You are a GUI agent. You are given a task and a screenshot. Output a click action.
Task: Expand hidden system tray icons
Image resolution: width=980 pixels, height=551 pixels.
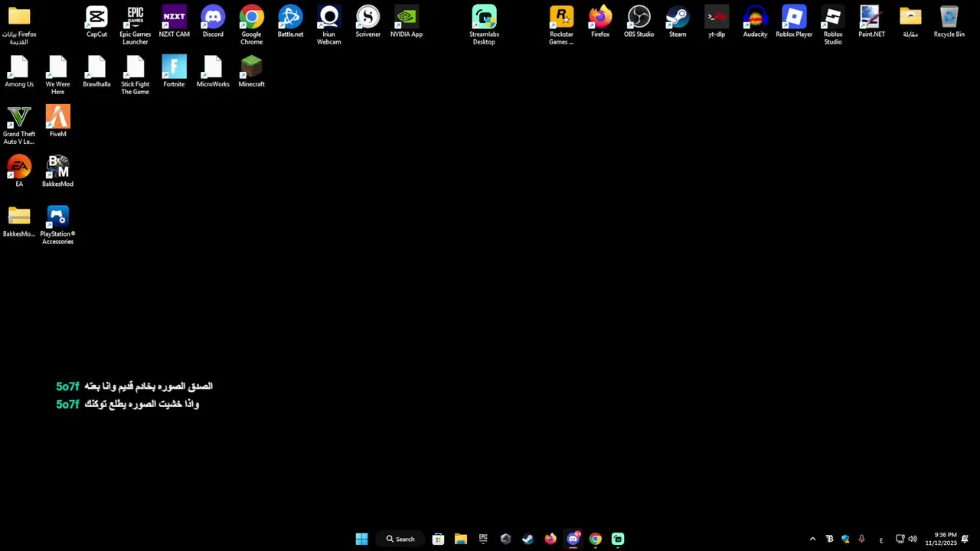coord(812,539)
